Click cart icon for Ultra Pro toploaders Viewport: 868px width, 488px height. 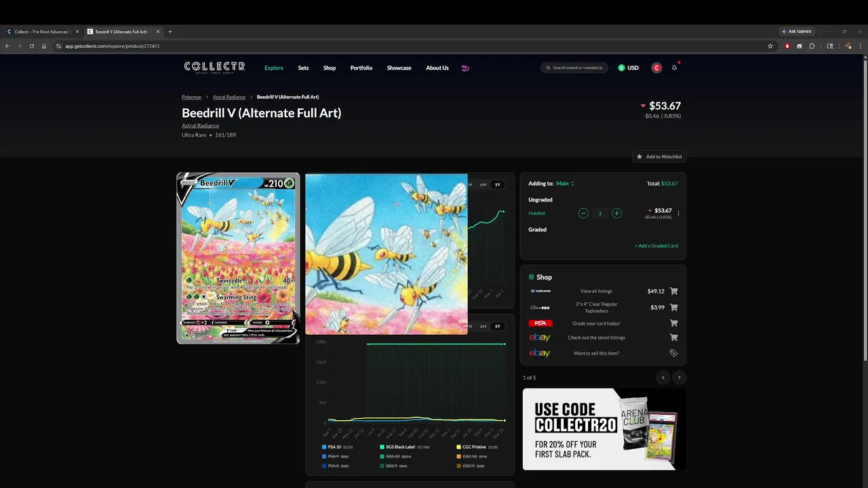click(x=673, y=308)
